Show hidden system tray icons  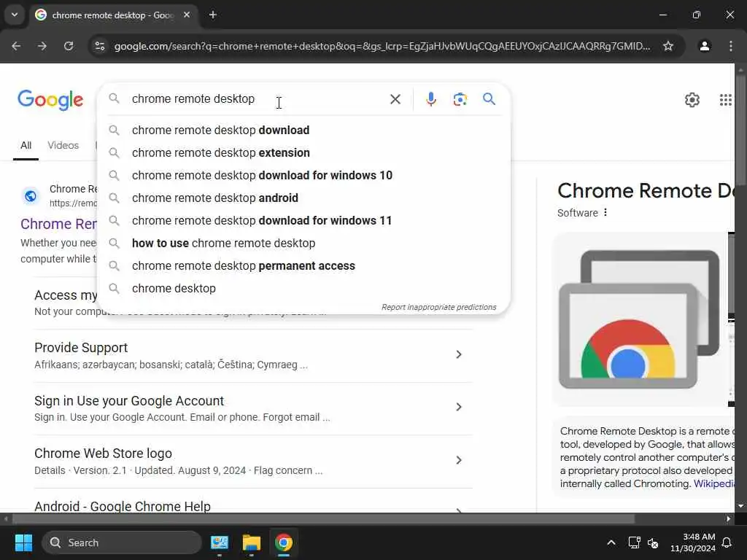[611, 542]
